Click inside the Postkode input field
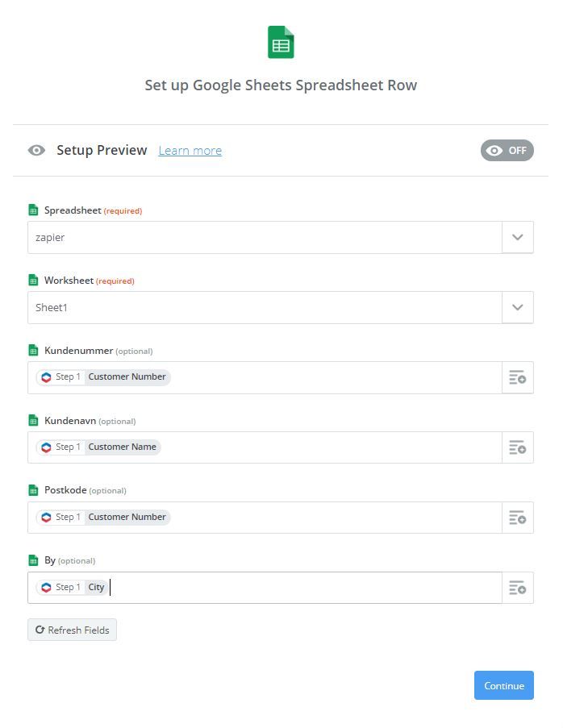This screenshot has height=728, width=563. click(331, 518)
